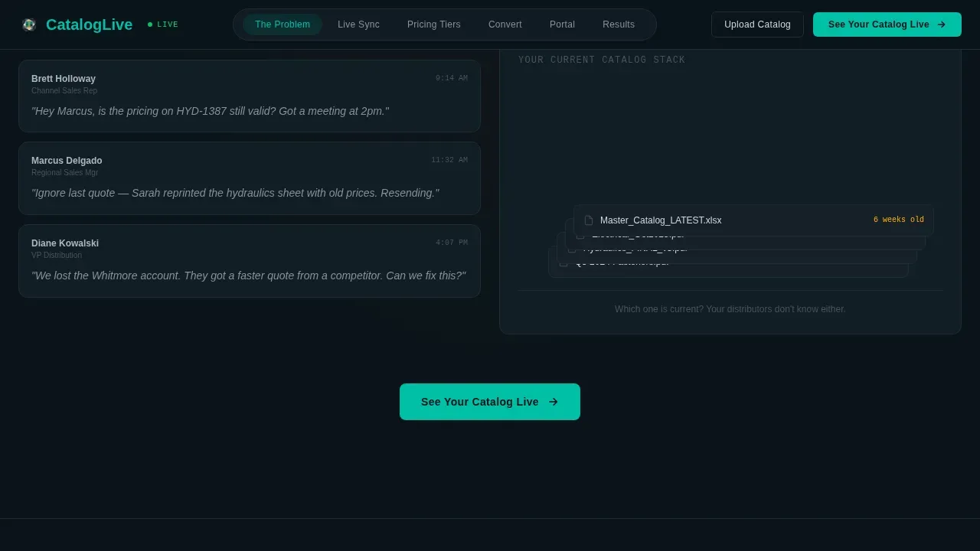This screenshot has width=980, height=551.
Task: Click the green LIVE status dot
Action: 150,24
